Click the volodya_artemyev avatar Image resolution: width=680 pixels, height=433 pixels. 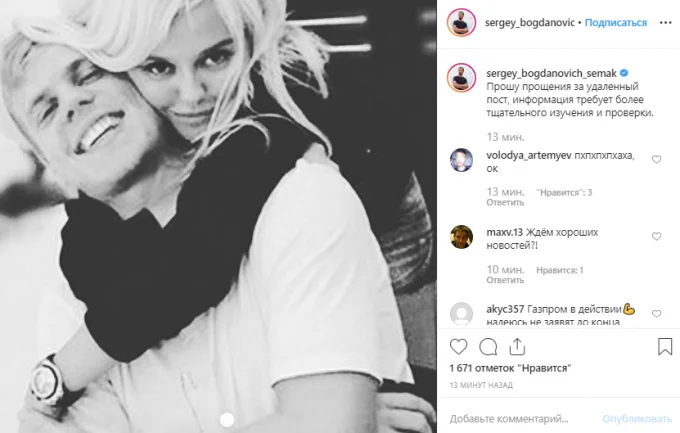(461, 160)
